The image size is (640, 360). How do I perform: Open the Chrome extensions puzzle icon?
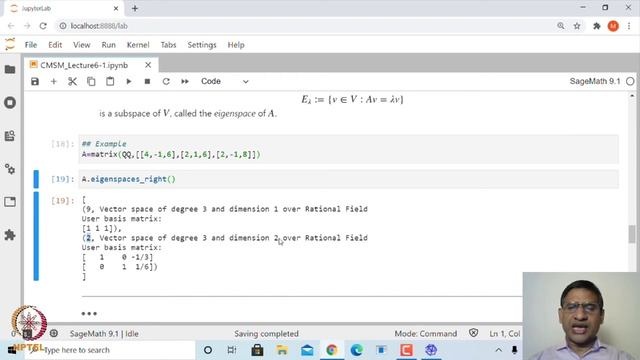coord(597,26)
